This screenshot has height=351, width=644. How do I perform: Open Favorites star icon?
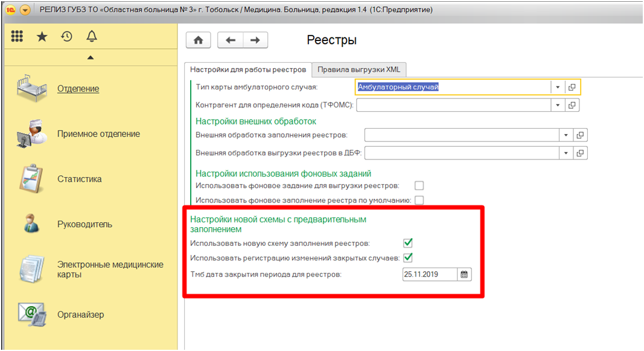(x=42, y=37)
